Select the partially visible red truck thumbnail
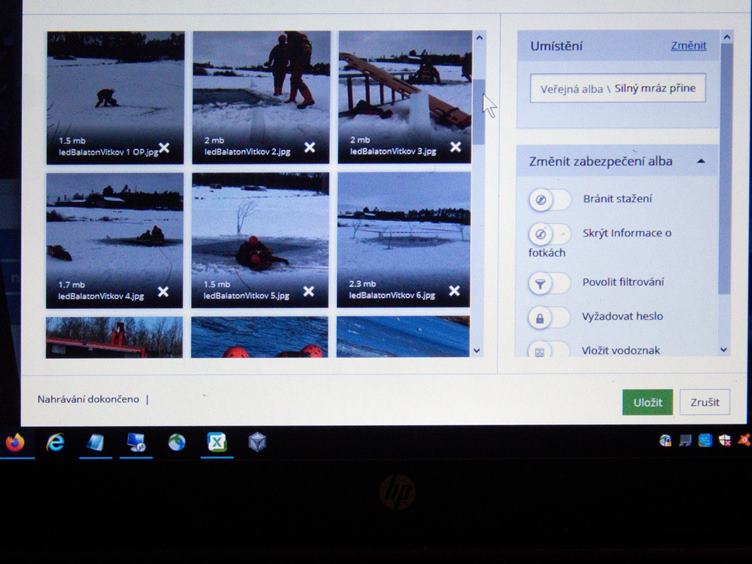 click(114, 337)
